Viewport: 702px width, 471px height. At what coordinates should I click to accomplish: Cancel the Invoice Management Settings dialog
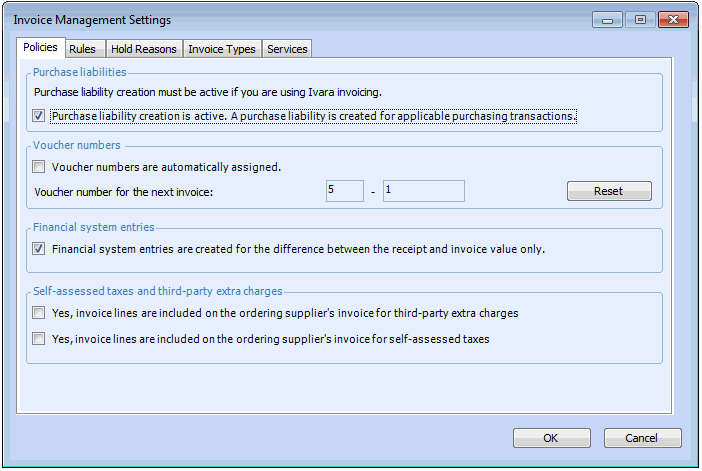coord(642,438)
